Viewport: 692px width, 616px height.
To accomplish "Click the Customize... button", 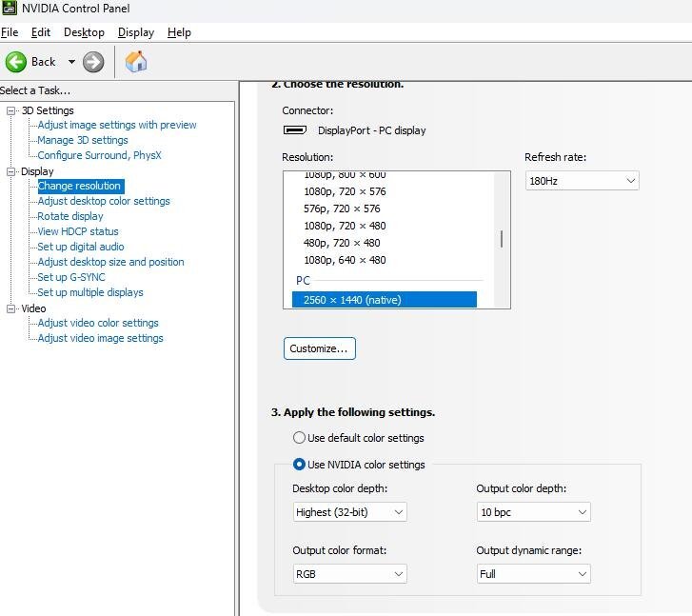I will [320, 348].
